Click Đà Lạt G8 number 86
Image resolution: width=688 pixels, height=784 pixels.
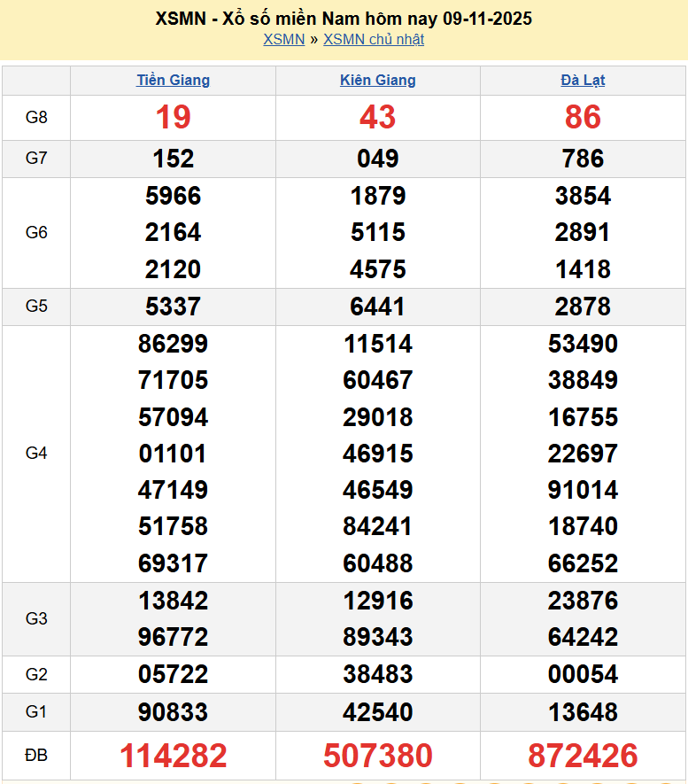tap(583, 117)
